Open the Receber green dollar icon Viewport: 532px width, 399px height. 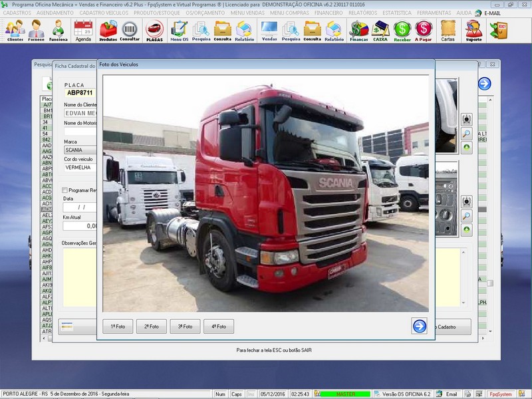[402, 31]
